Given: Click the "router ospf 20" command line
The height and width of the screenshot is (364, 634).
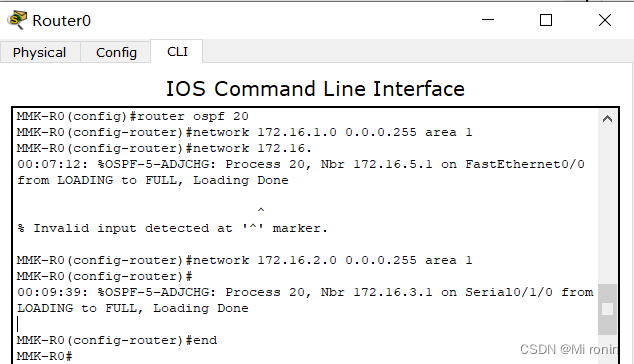Looking at the screenshot, I should pos(133,116).
